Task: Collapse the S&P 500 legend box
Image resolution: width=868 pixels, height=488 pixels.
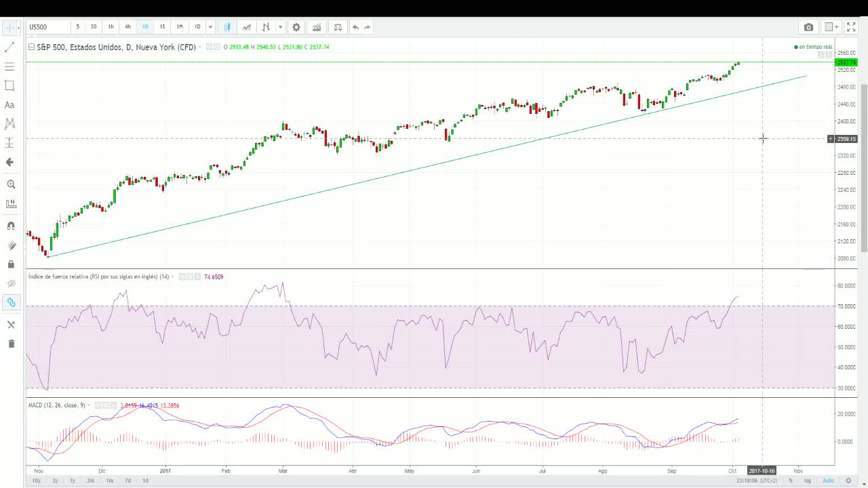Action: [31, 47]
